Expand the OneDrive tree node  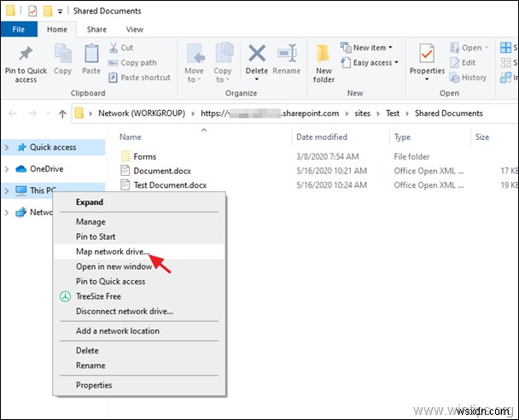(8, 169)
